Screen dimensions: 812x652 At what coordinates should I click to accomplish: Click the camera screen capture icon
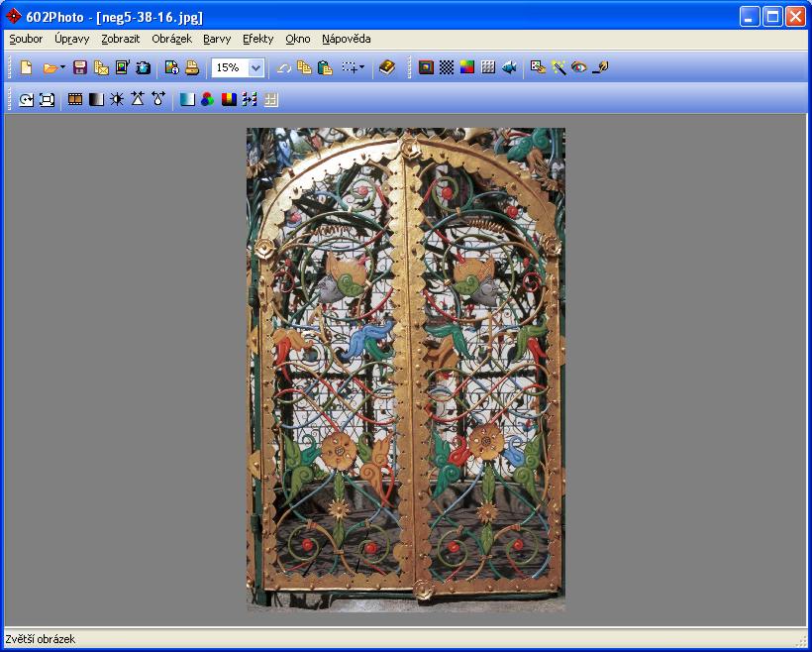[143, 67]
